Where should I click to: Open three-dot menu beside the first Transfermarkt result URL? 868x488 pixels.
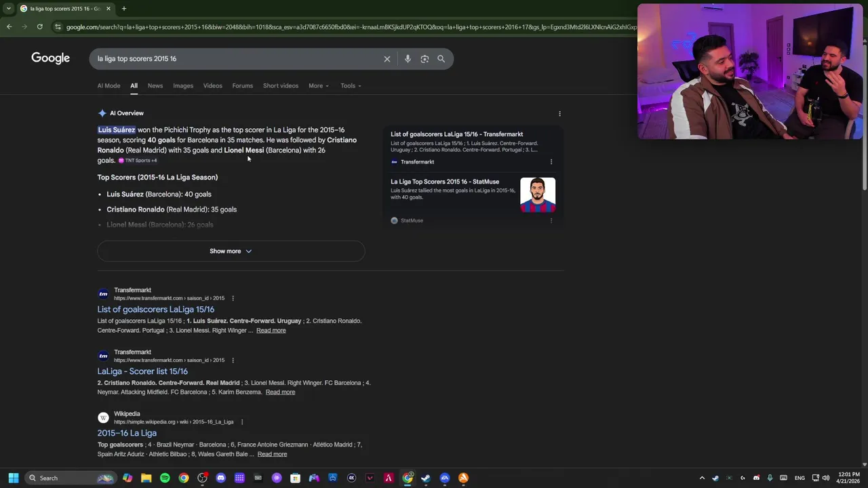point(233,298)
